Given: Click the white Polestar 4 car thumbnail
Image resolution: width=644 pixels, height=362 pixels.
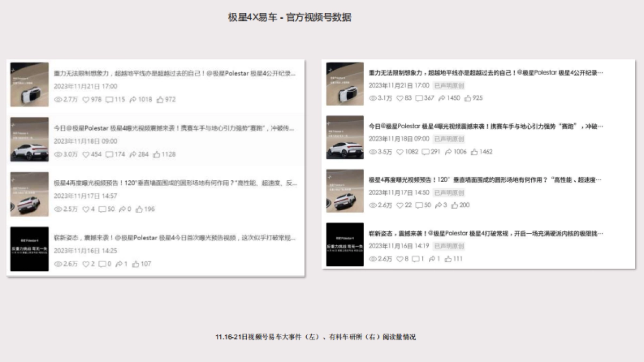Looking at the screenshot, I should click(29, 138).
